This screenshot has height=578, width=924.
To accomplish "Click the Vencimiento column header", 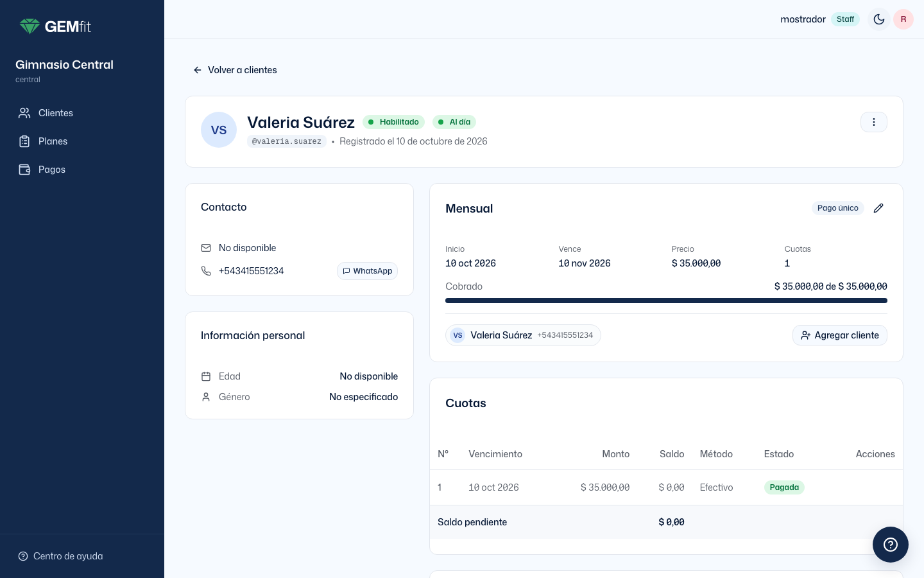I will click(495, 454).
